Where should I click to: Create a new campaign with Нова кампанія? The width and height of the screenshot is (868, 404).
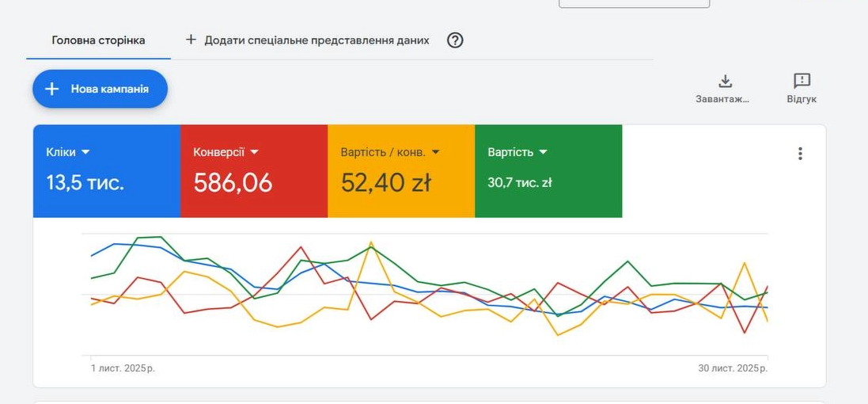pos(100,89)
